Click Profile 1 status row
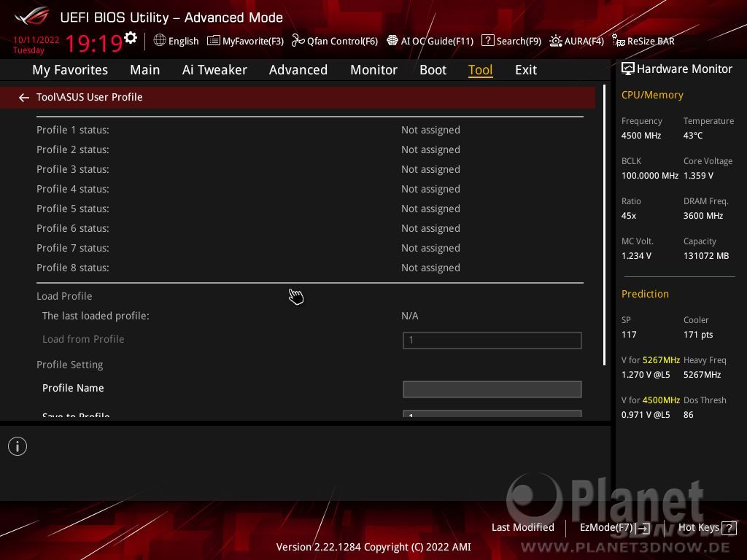Screen dimensions: 747x560 tap(309, 130)
